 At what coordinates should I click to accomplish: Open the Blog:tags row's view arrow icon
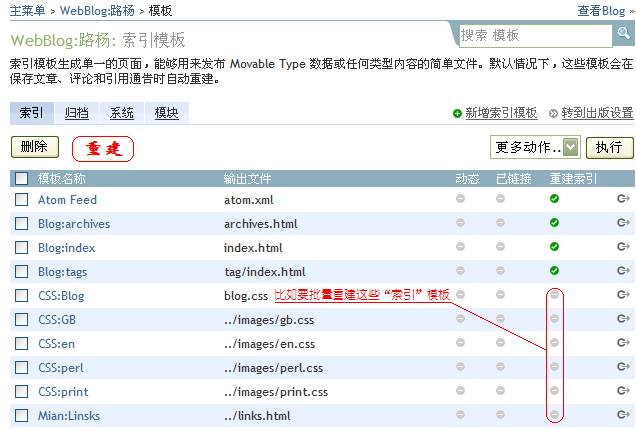(x=623, y=270)
